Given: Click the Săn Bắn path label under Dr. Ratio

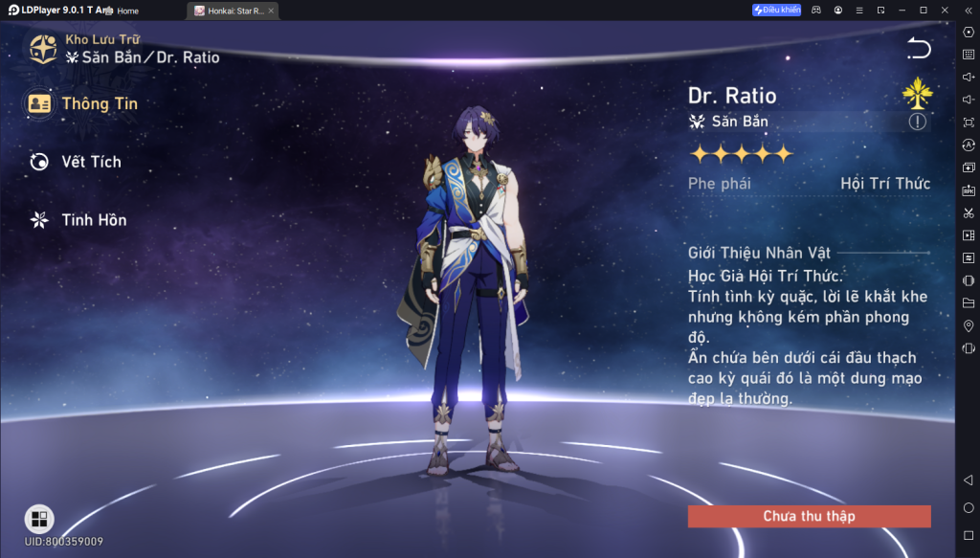Looking at the screenshot, I should [740, 122].
